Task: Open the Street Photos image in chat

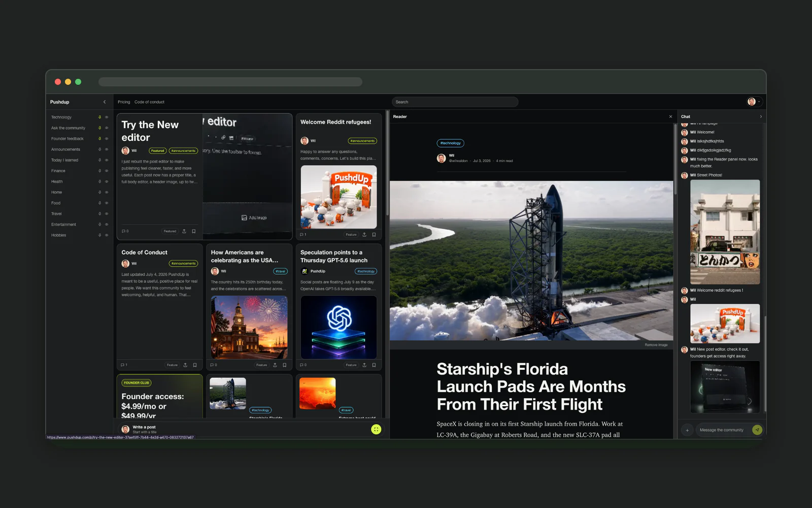Action: coord(725,232)
